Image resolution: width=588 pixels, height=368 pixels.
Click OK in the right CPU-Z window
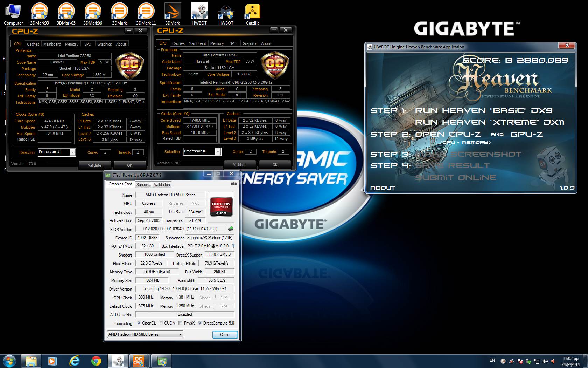pyautogui.click(x=275, y=165)
